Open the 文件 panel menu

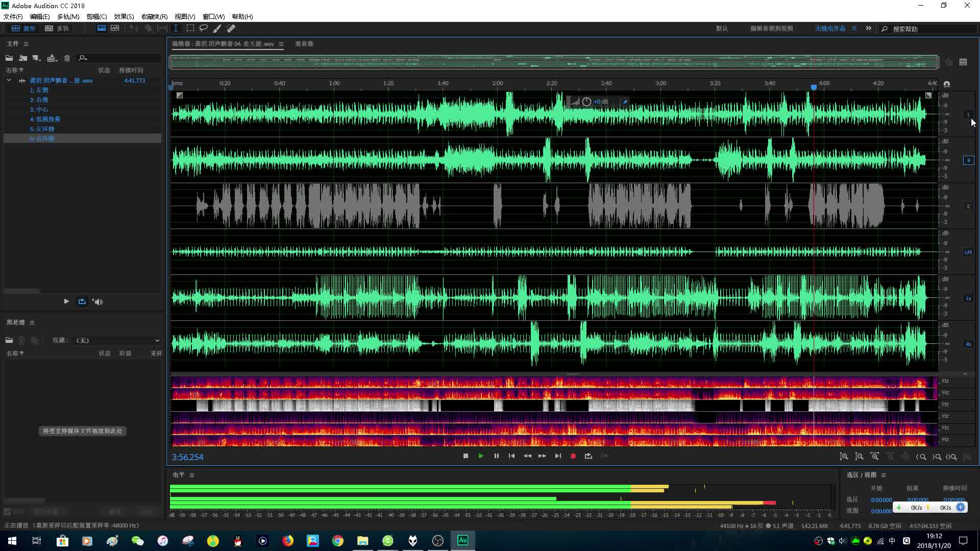click(x=26, y=44)
